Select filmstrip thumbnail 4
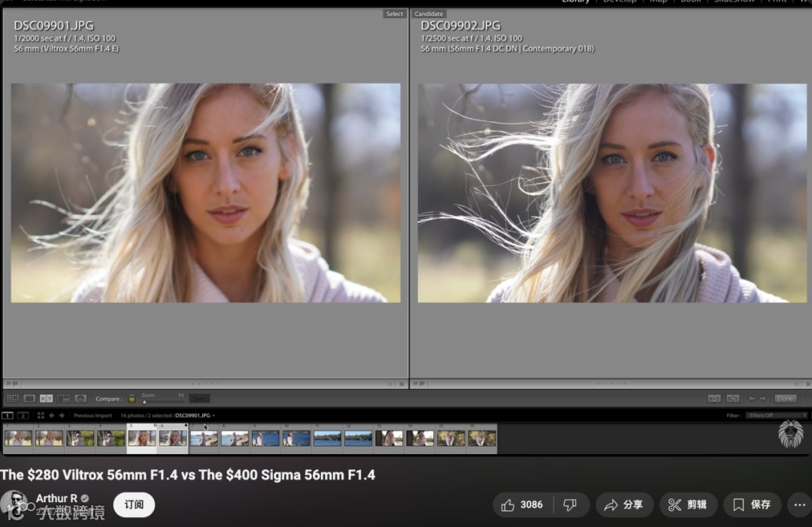Image resolution: width=812 pixels, height=527 pixels. pyautogui.click(x=111, y=438)
